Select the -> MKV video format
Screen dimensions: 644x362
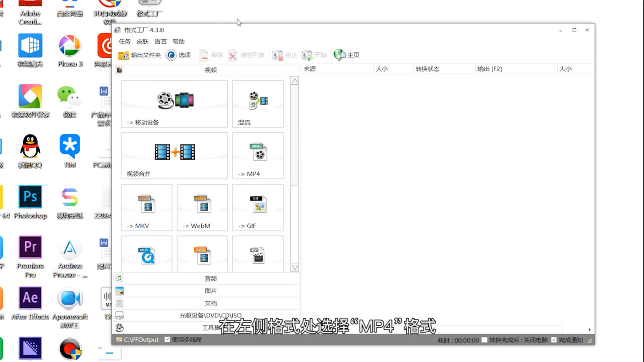[146, 208]
